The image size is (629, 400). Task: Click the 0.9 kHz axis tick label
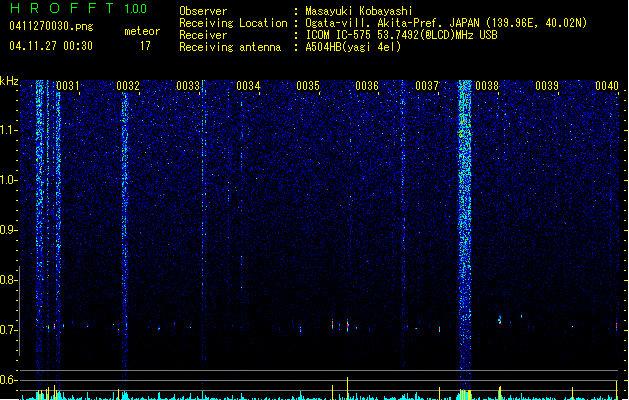[9, 230]
